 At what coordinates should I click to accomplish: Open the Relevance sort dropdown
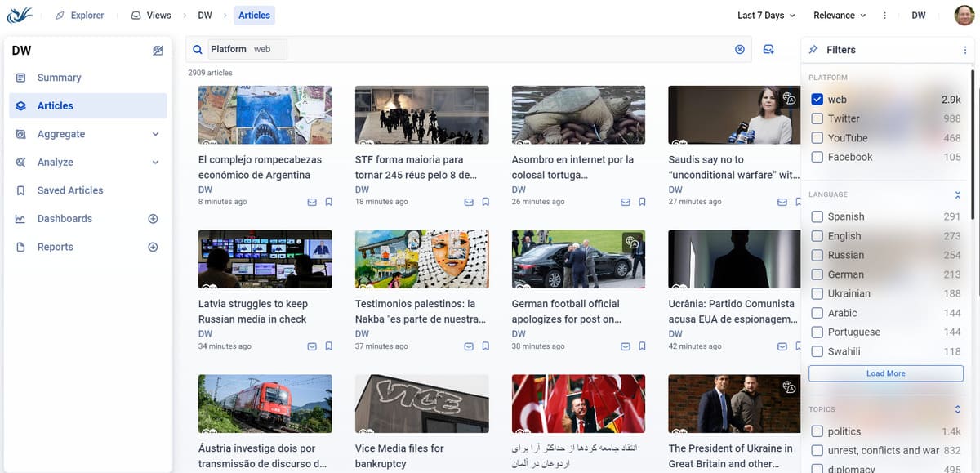(x=839, y=16)
